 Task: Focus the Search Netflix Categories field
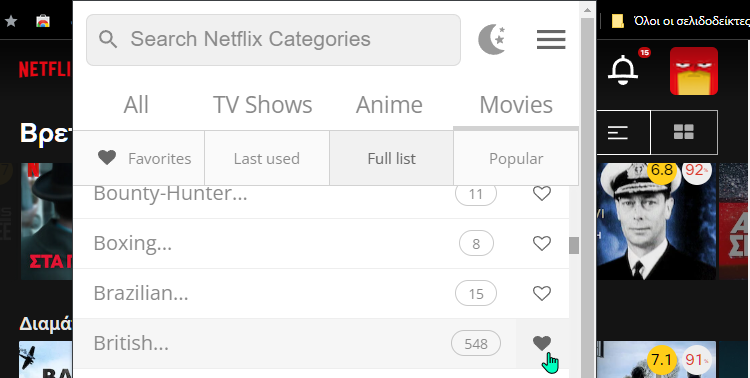tap(273, 40)
